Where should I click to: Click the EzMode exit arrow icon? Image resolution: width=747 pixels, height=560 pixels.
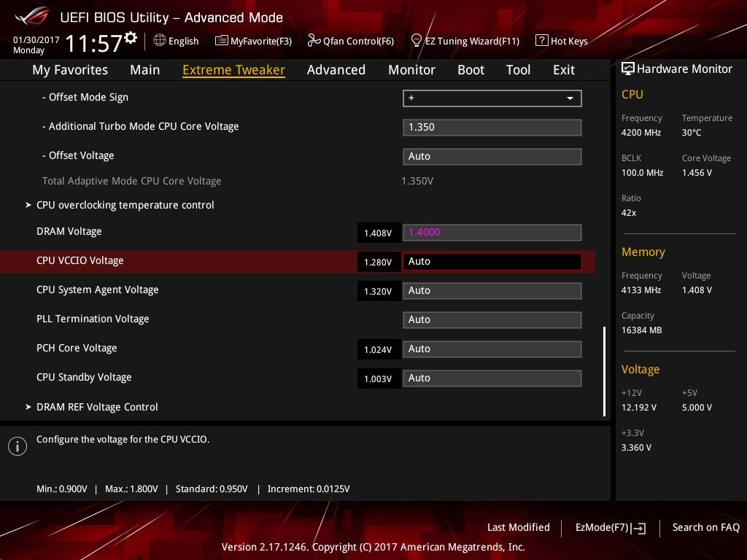[x=639, y=528]
